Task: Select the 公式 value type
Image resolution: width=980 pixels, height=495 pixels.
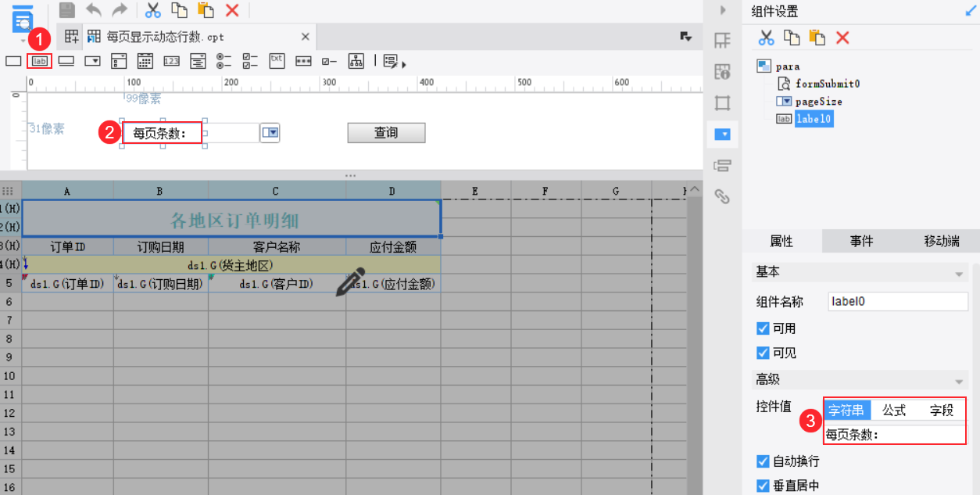Action: 894,410
